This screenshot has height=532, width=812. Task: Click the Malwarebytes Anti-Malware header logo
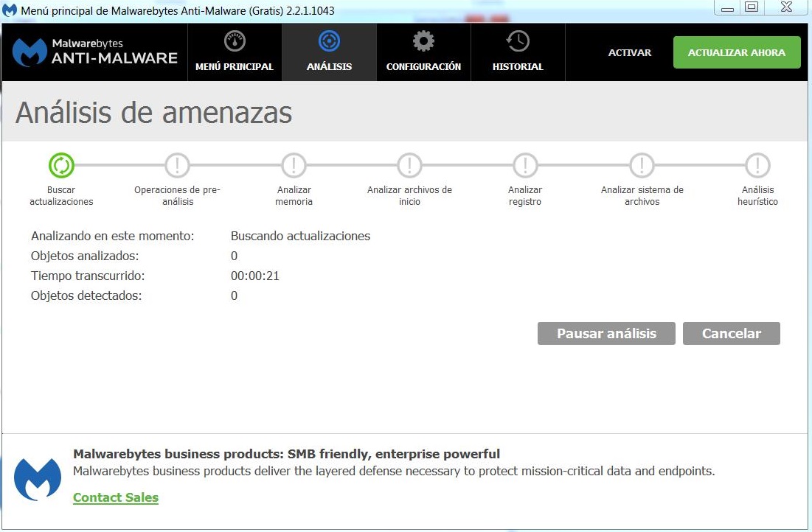(94, 52)
